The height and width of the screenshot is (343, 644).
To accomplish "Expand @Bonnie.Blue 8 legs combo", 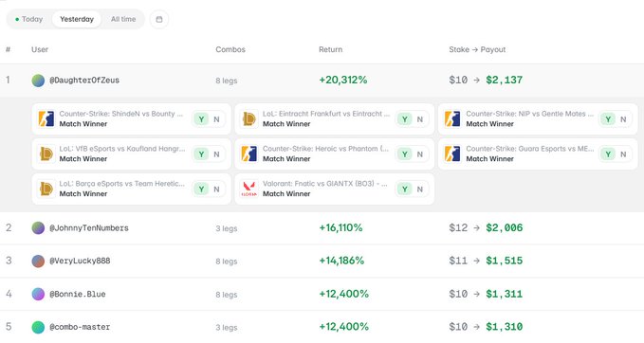I will pos(322,294).
